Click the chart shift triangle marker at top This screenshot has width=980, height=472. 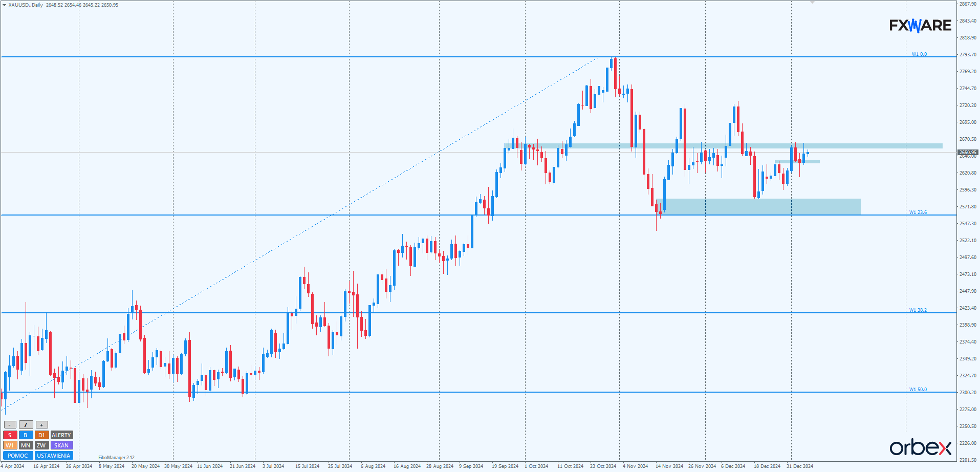[x=812, y=3]
